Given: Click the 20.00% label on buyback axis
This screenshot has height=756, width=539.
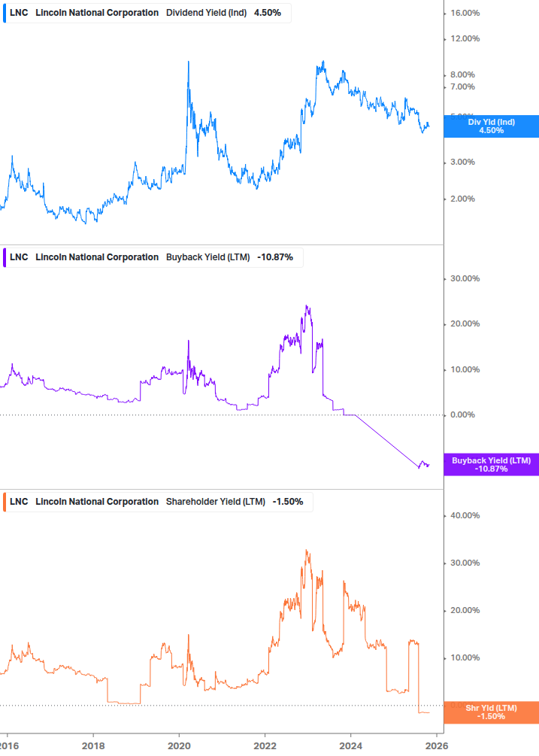Looking at the screenshot, I should tap(465, 324).
